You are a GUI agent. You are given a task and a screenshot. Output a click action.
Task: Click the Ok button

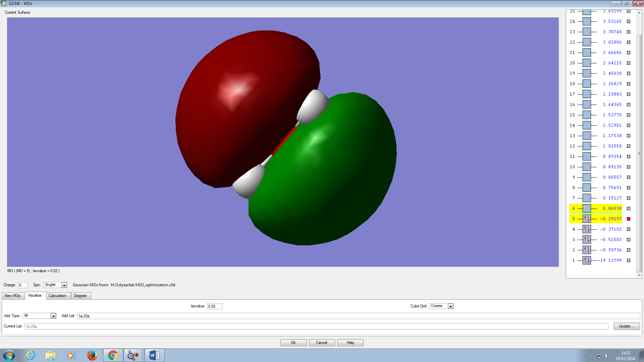[x=293, y=343]
